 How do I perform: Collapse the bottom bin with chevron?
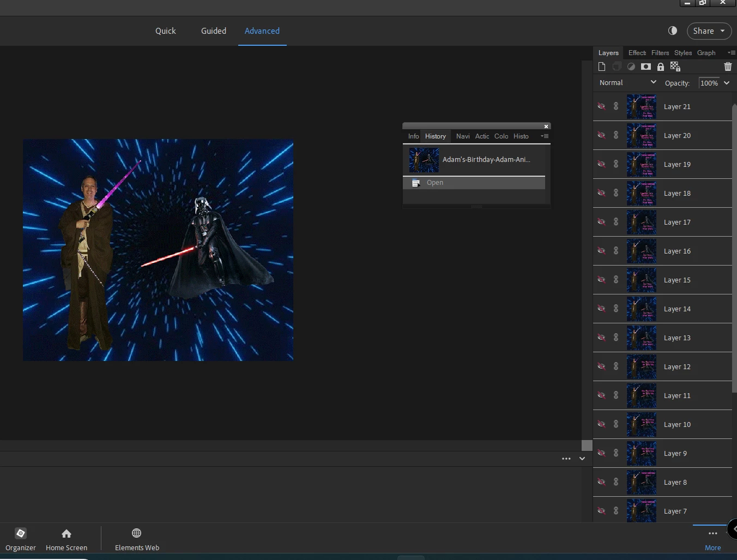[582, 459]
